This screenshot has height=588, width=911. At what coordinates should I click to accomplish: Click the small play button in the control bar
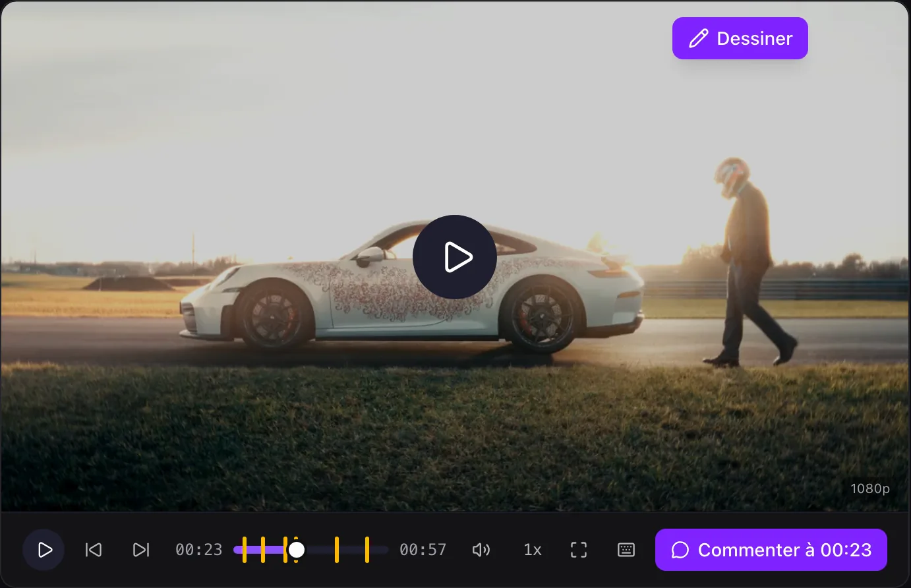click(44, 550)
